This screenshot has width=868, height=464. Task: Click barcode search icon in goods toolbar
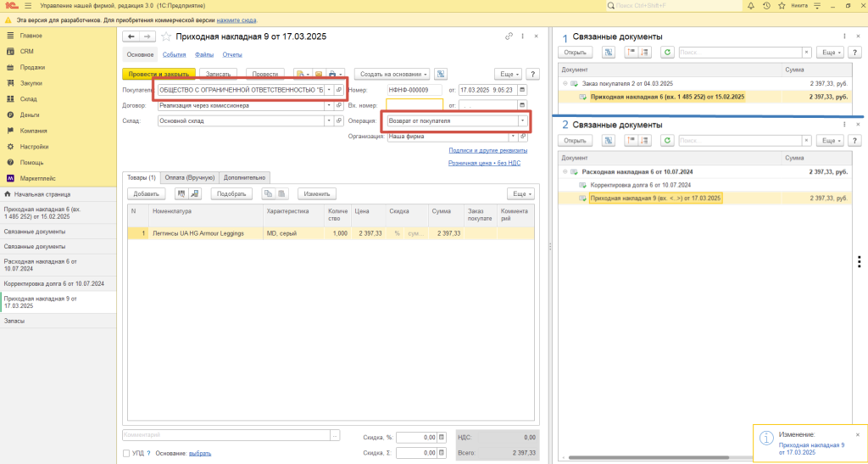[180, 193]
